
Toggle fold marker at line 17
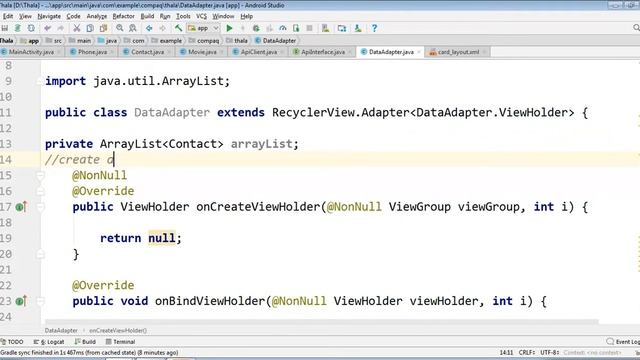(x=40, y=207)
